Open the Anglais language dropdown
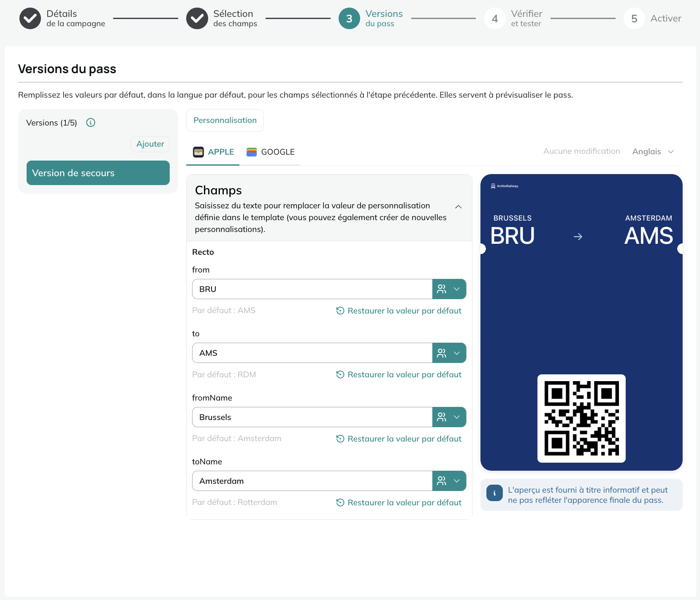This screenshot has height=600, width=700. [x=653, y=152]
